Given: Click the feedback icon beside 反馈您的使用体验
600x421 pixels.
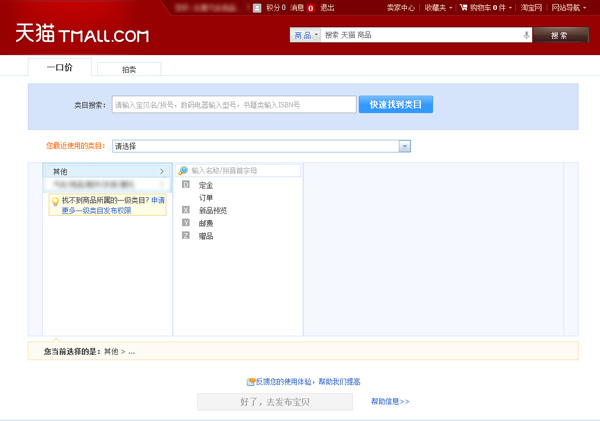Looking at the screenshot, I should [x=251, y=382].
